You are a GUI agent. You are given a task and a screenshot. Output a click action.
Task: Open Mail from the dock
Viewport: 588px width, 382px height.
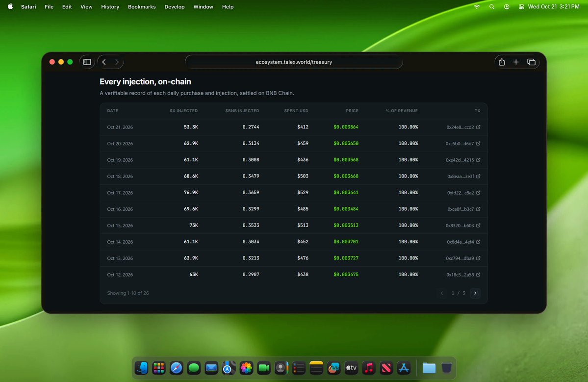pos(211,368)
